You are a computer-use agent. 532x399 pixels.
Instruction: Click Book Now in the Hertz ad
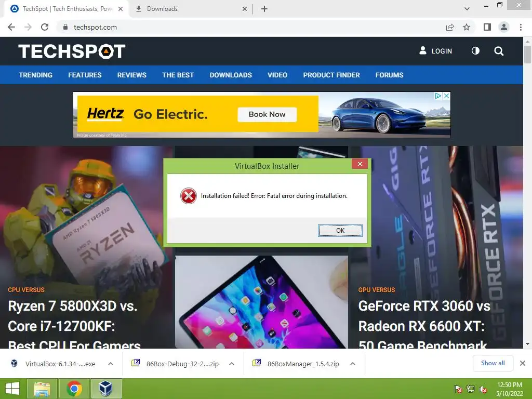(267, 114)
